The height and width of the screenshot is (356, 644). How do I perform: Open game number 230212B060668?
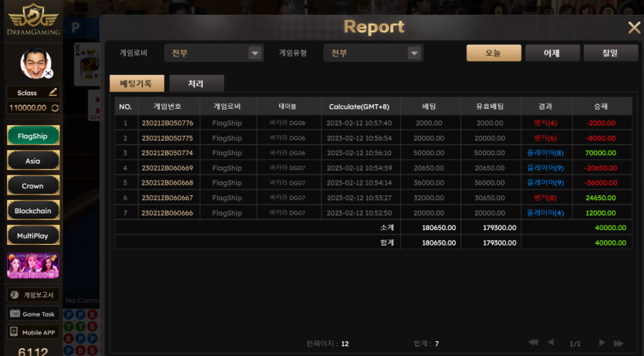click(167, 182)
